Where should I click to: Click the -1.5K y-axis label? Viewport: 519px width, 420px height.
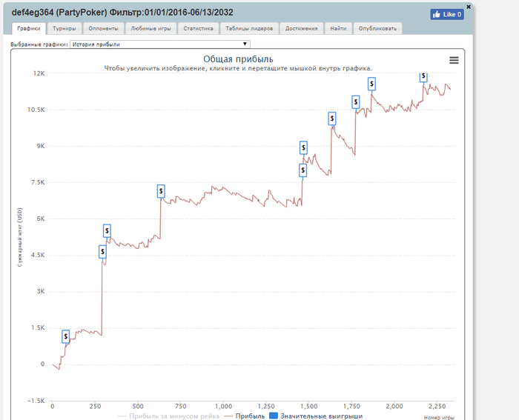point(36,401)
